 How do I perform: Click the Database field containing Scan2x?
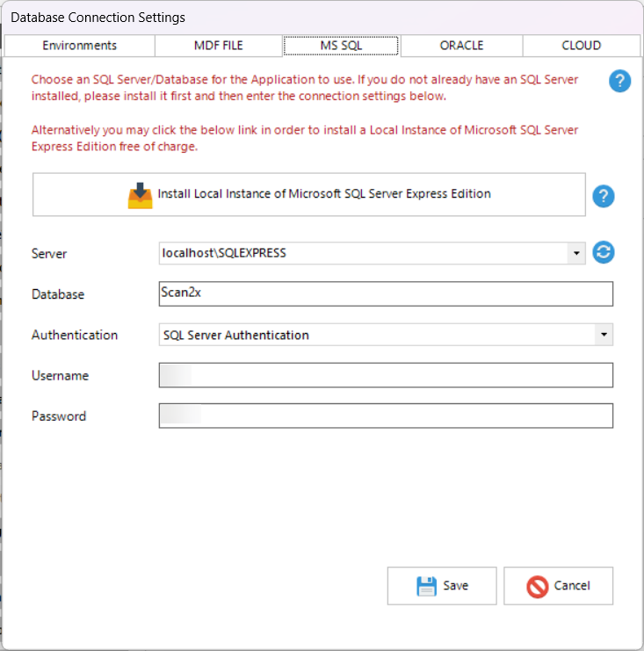tap(386, 293)
